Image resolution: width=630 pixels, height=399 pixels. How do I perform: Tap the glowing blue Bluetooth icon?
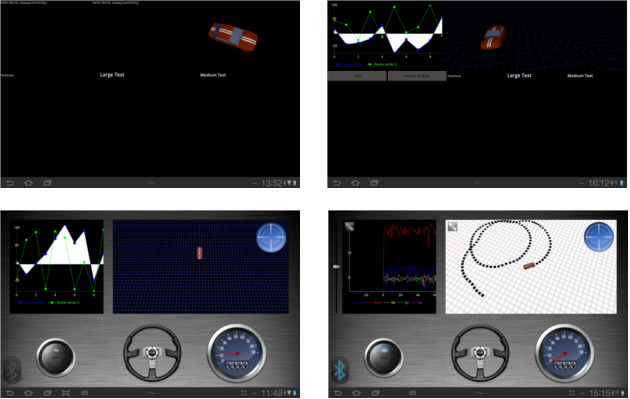point(340,370)
